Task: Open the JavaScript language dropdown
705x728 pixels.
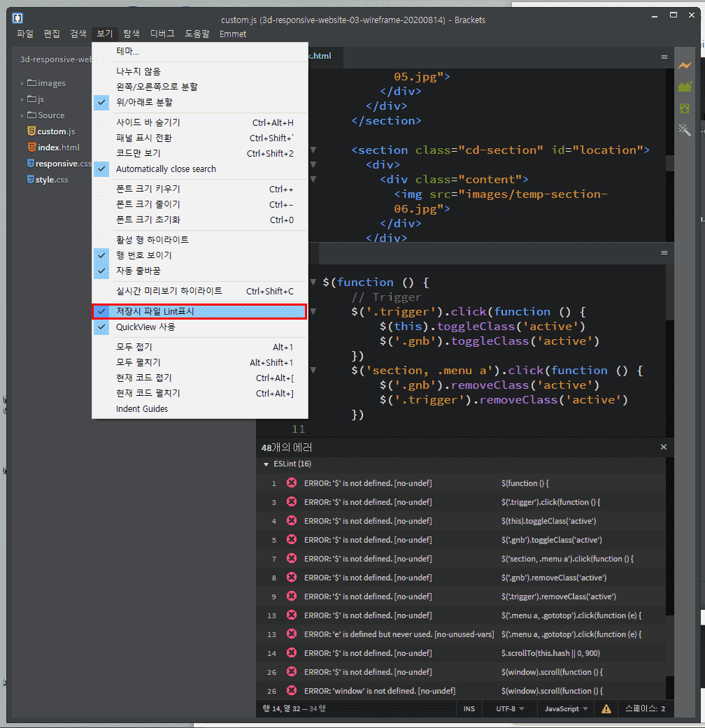Action: (566, 708)
